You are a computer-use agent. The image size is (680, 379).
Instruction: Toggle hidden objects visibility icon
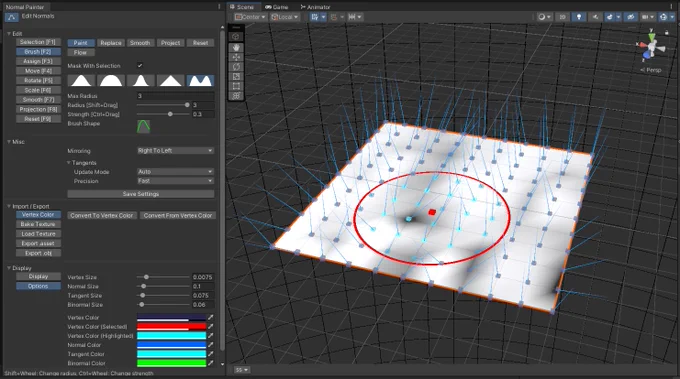click(x=631, y=17)
